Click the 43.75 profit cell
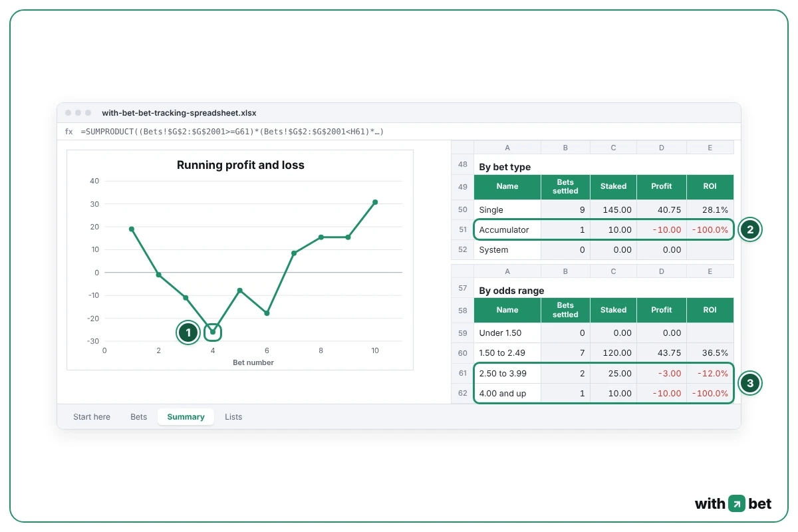 pos(662,353)
